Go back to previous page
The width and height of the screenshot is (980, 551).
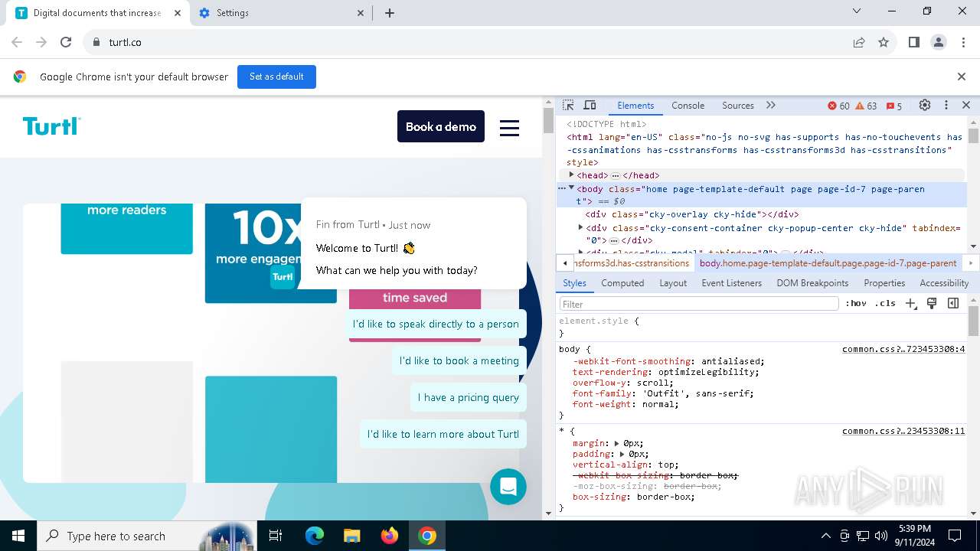tap(17, 43)
